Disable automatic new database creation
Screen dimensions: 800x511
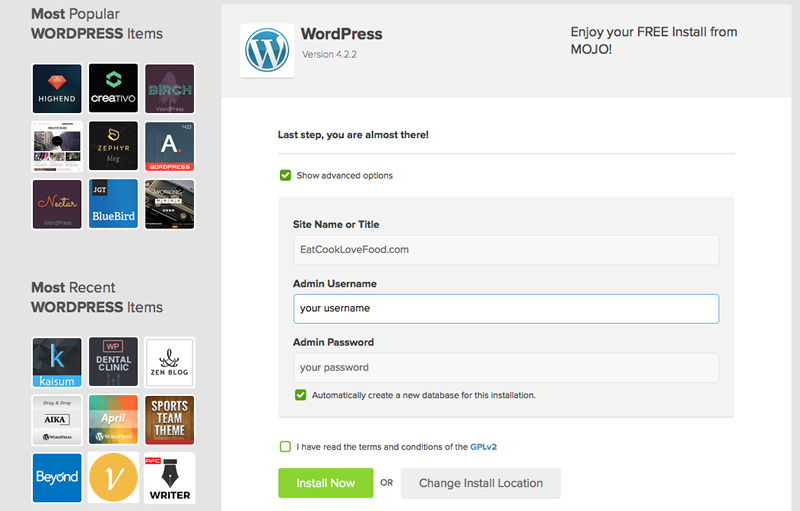301,395
